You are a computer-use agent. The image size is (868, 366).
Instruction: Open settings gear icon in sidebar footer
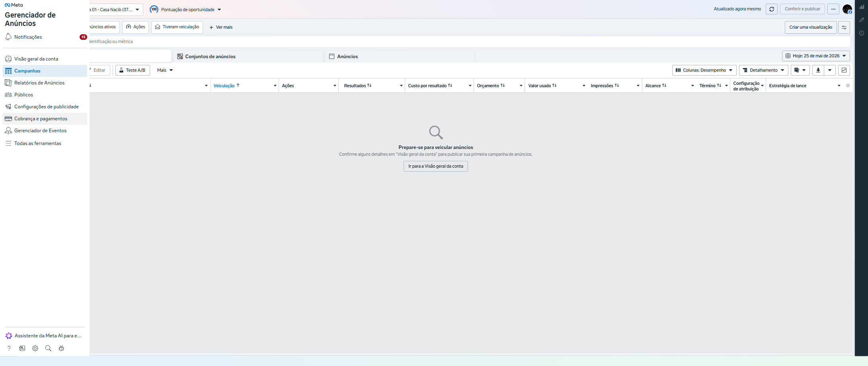(x=35, y=348)
